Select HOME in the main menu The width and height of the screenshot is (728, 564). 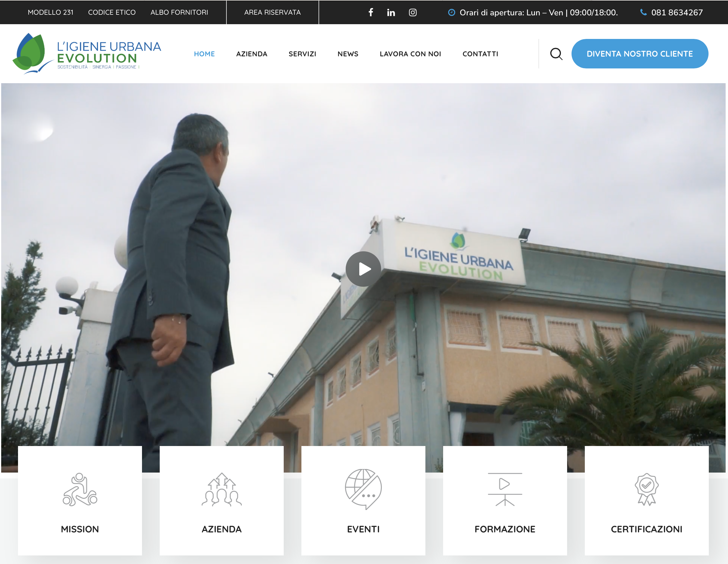tap(204, 54)
